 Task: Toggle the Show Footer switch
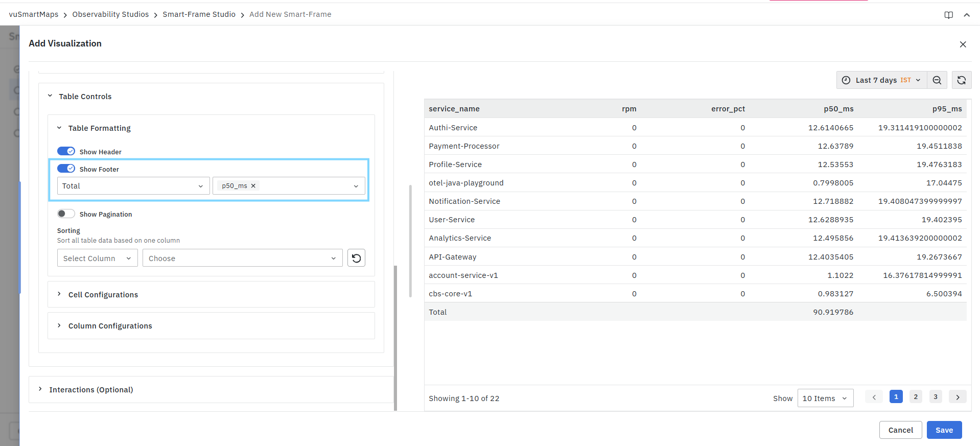[x=66, y=169]
